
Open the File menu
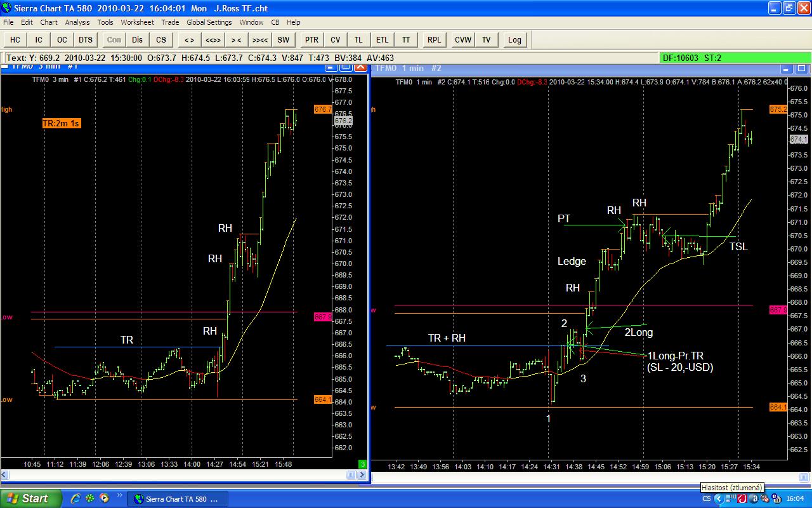click(x=8, y=22)
